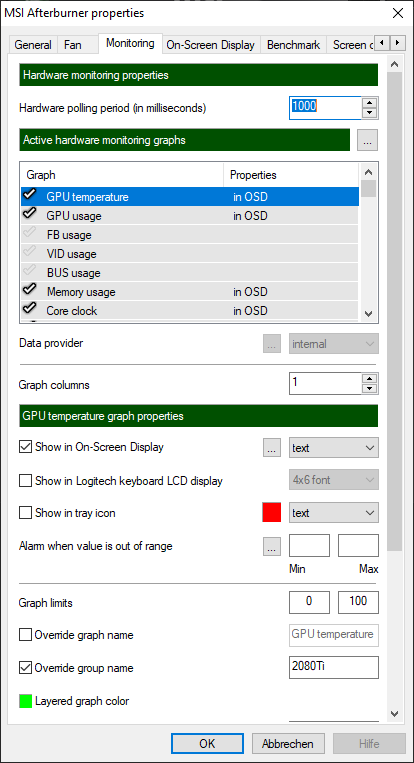This screenshot has width=414, height=763.
Task: Click the properties page scroll-down arrow
Action: point(395,714)
